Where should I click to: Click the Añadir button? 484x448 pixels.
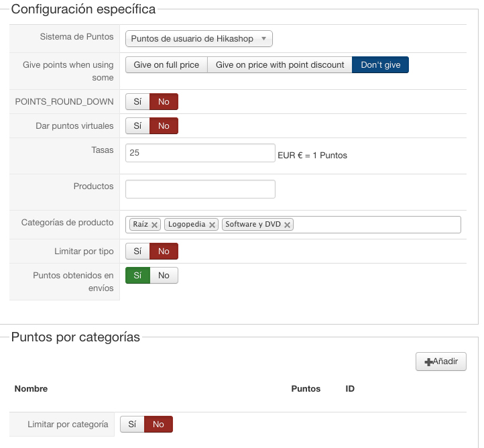(440, 361)
